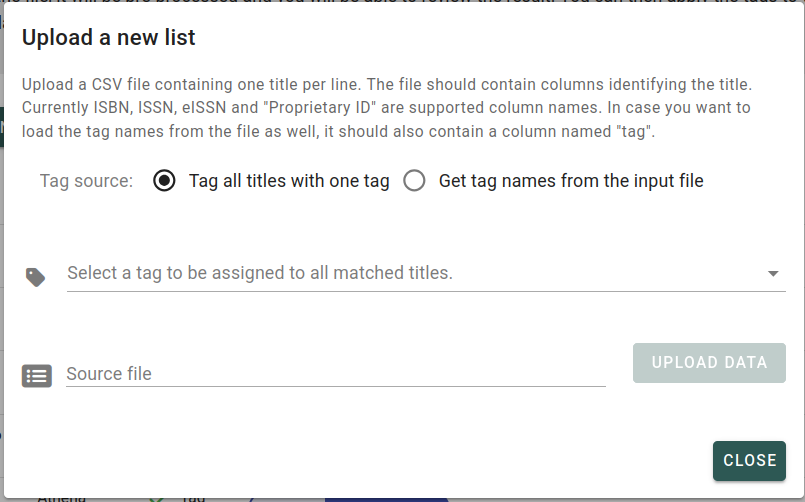Click the "Get tag names from the input file" label text

coord(571,181)
